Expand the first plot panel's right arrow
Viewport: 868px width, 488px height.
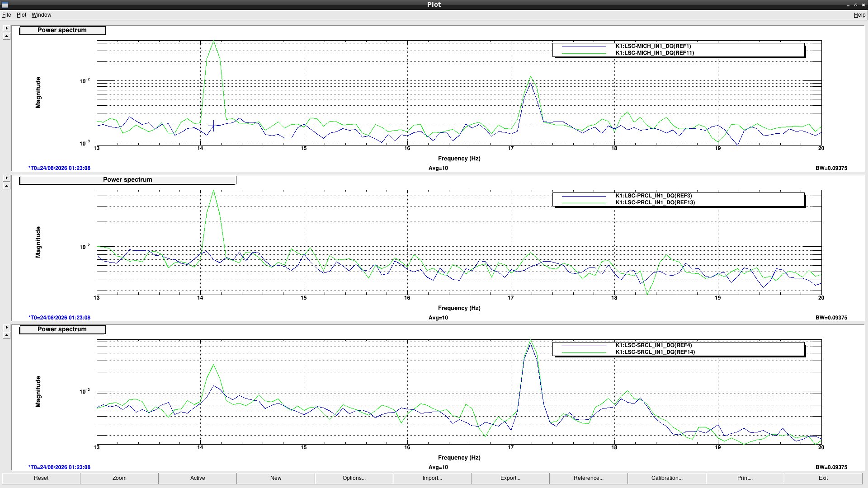click(6, 28)
